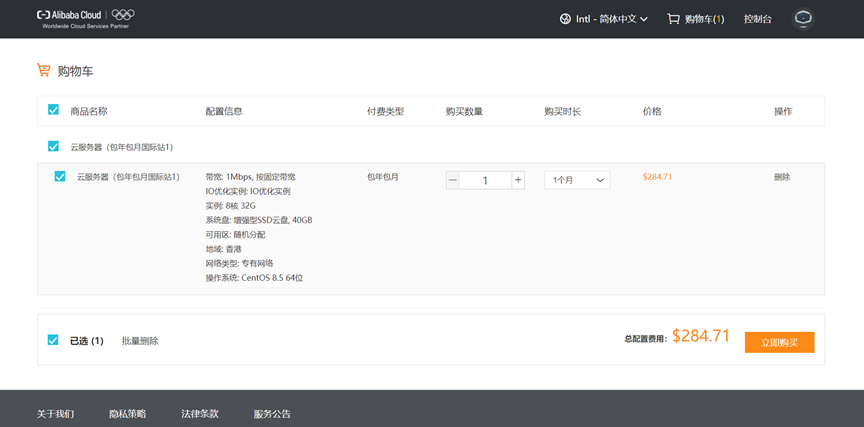Image resolution: width=864 pixels, height=427 pixels.
Task: Click the 配置信息 column header
Action: point(224,111)
